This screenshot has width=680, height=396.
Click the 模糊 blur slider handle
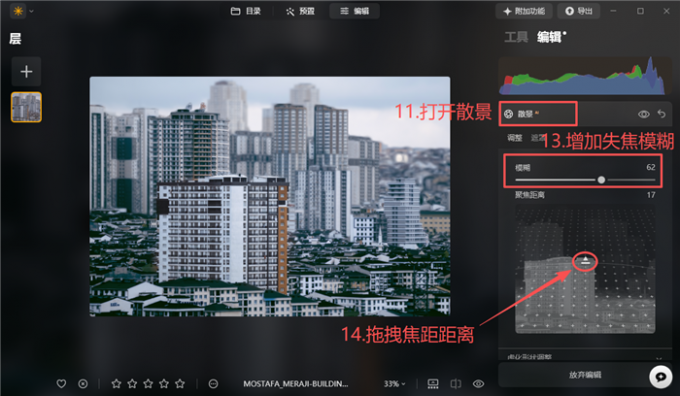point(601,180)
